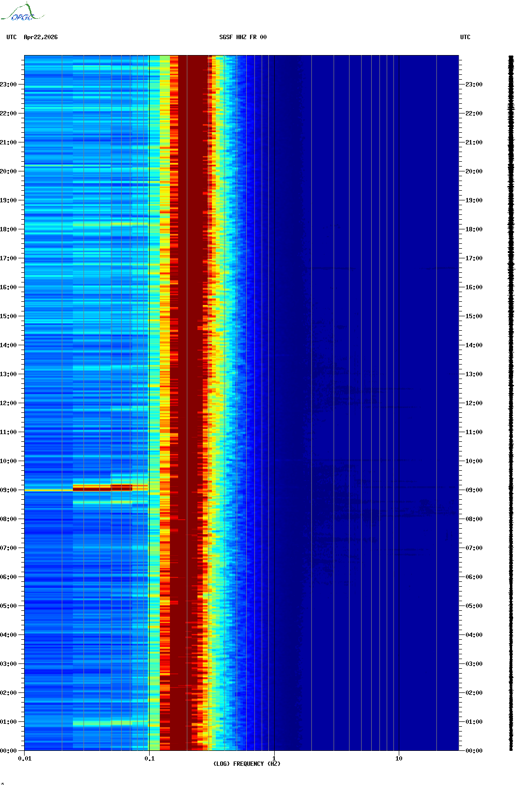Click the OPGC logo in the corner
Viewport: 532px width, 789px height.
[22, 13]
